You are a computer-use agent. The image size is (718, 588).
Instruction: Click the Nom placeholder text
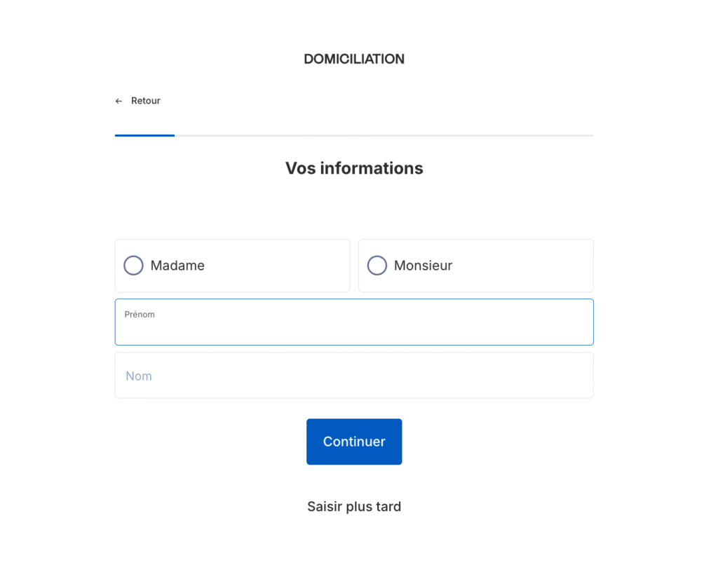(138, 376)
